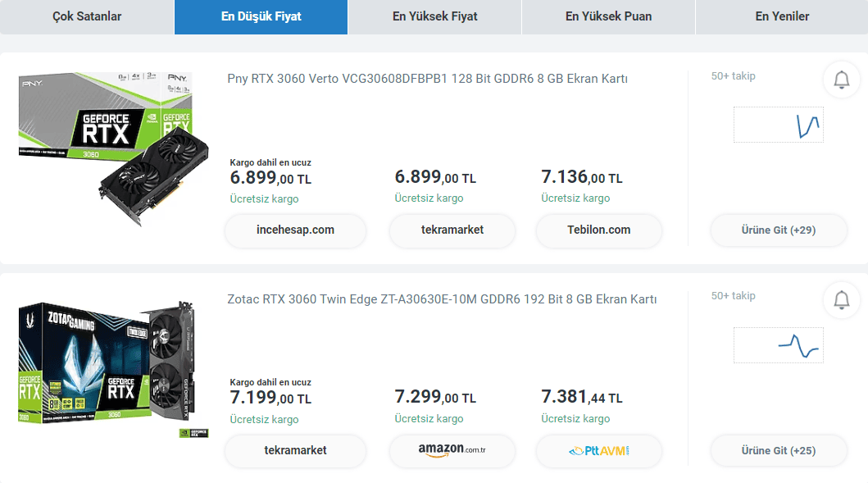Click the tekramarket button under Pny RTX 3060

pos(452,230)
